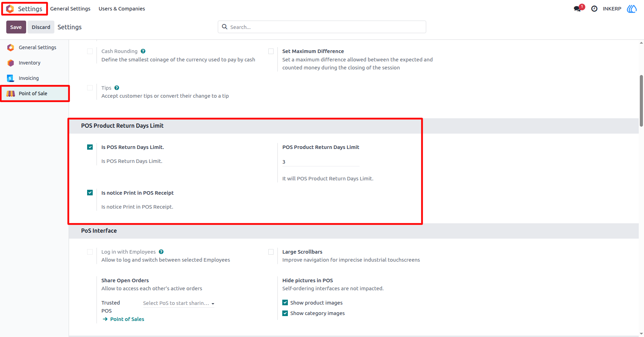Click the PoS Interface section heading
Viewport: 644px width, 337px height.
[99, 231]
